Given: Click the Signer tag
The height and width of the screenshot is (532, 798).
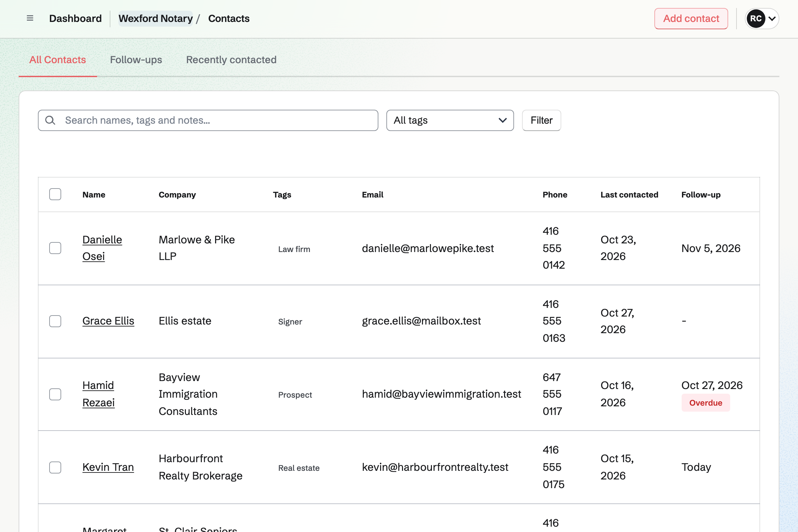Looking at the screenshot, I should [290, 322].
